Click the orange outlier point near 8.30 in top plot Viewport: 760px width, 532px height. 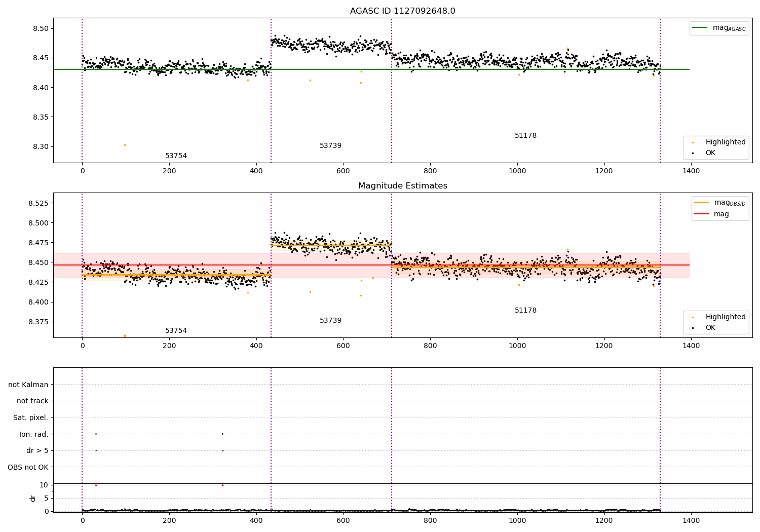125,145
